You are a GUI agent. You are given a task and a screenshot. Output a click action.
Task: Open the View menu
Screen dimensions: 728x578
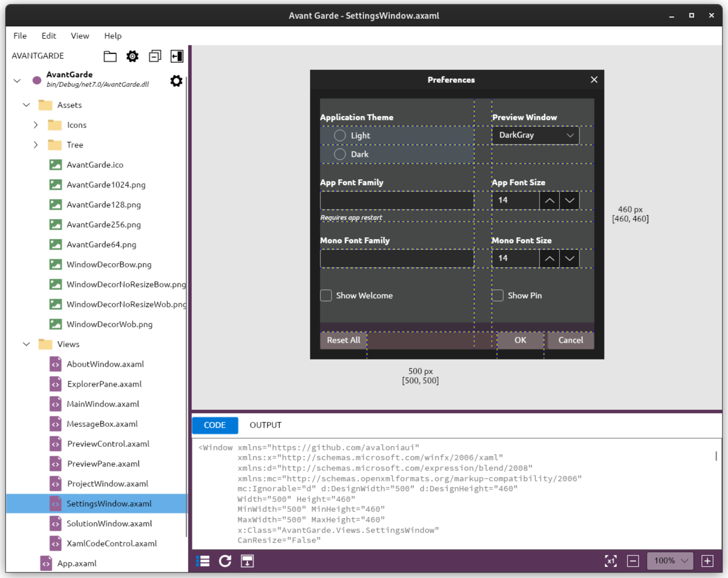[x=80, y=36]
